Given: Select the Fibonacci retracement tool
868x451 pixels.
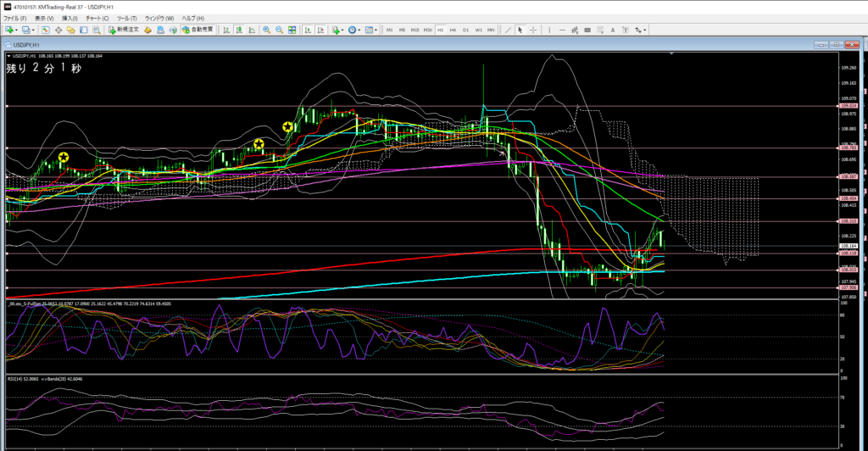Looking at the screenshot, I should [600, 30].
